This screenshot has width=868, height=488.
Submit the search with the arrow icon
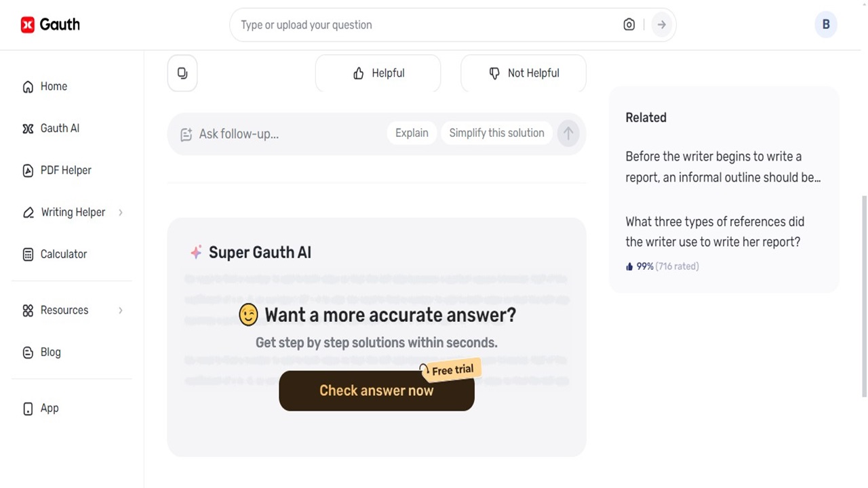point(661,24)
